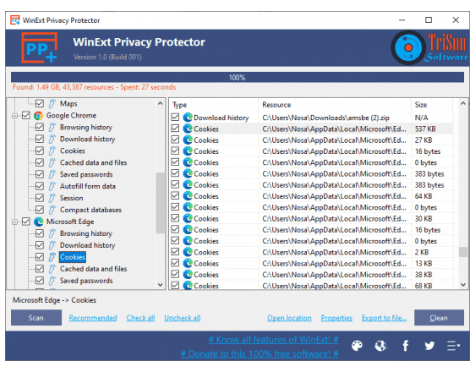Click the Microsoft Edge icon in tree
The image size is (474, 369).
(x=39, y=222)
